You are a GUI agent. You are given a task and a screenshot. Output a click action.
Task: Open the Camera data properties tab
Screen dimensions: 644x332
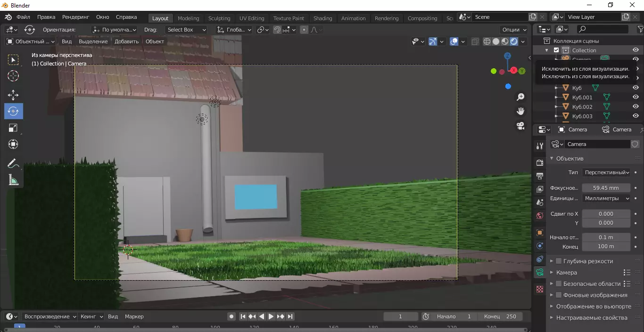[540, 272]
